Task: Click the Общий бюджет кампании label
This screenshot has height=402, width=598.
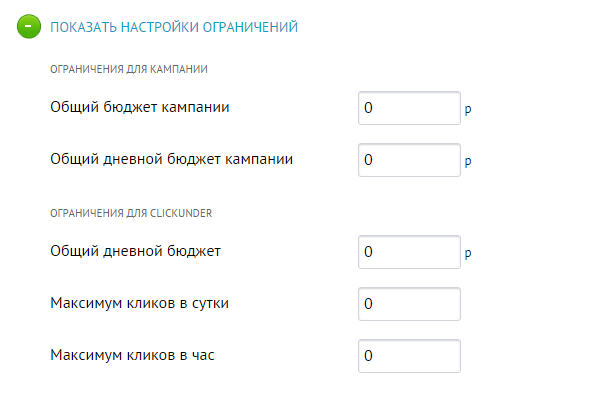Action: coord(140,107)
